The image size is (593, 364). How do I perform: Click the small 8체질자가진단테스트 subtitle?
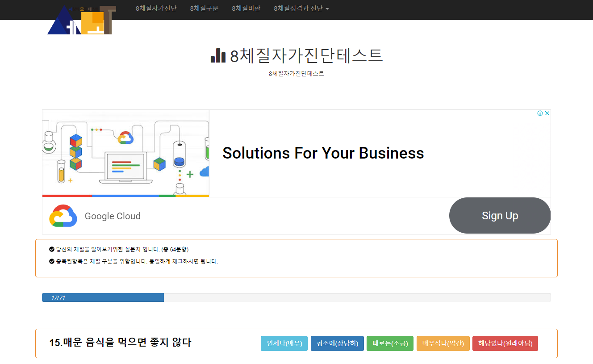pos(296,74)
